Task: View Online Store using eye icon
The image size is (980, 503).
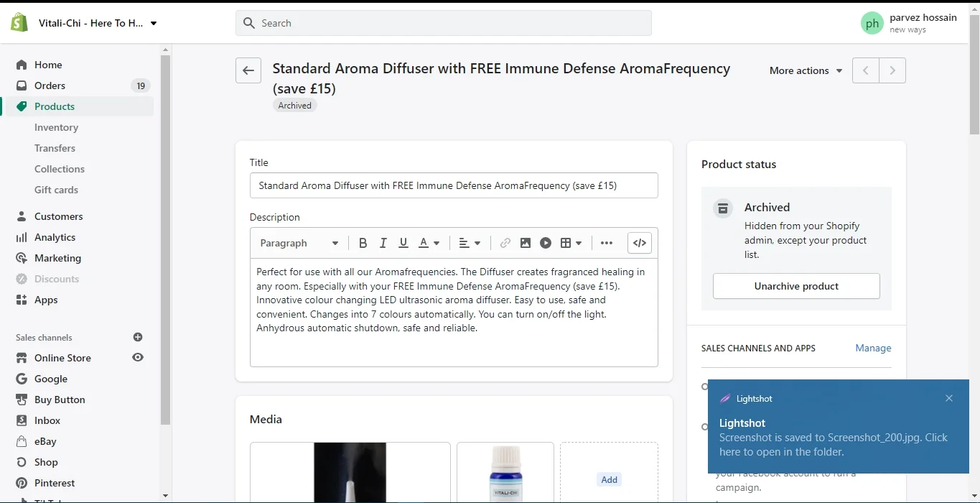Action: click(x=138, y=357)
